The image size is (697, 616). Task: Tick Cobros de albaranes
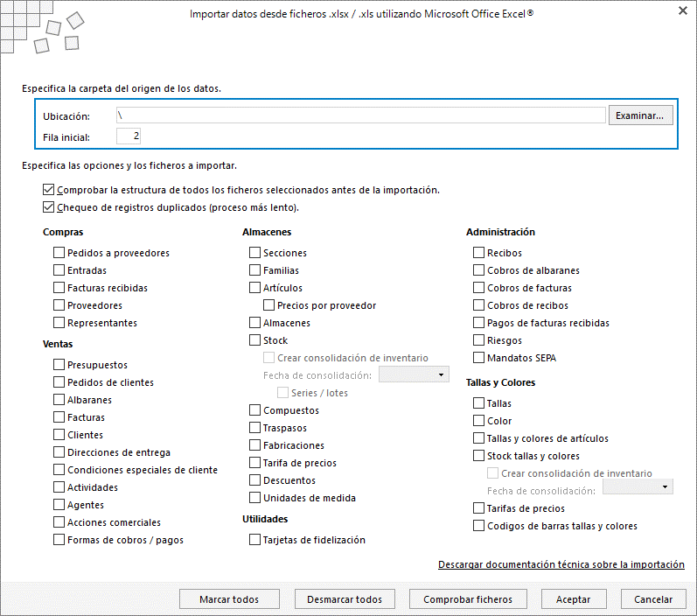(478, 270)
